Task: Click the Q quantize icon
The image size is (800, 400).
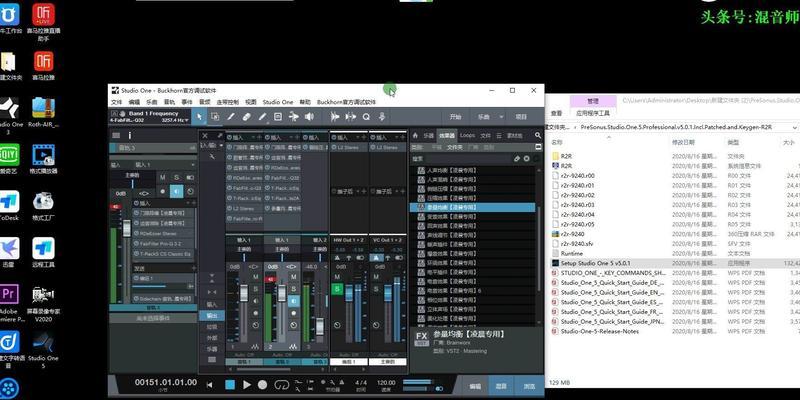Action: (366, 117)
